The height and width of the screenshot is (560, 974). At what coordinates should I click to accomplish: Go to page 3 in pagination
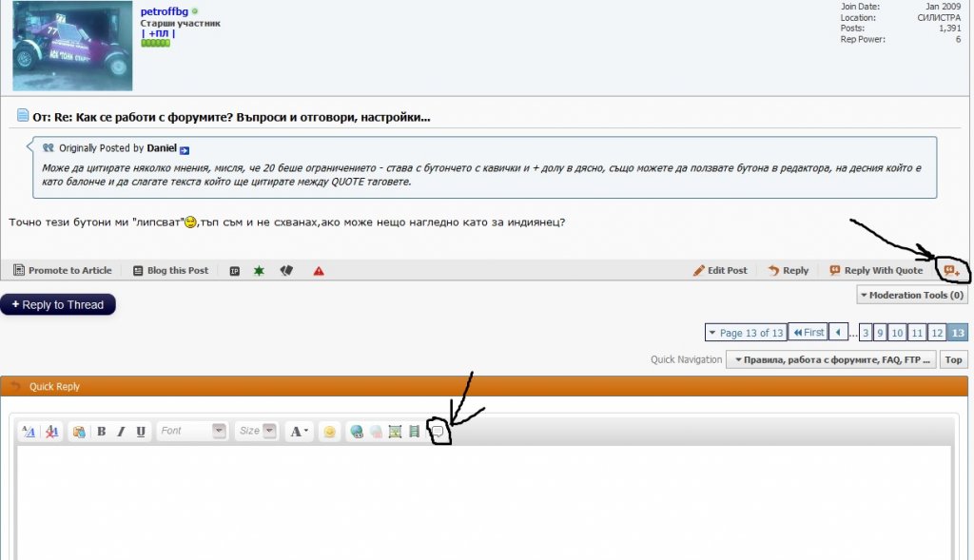click(x=866, y=333)
